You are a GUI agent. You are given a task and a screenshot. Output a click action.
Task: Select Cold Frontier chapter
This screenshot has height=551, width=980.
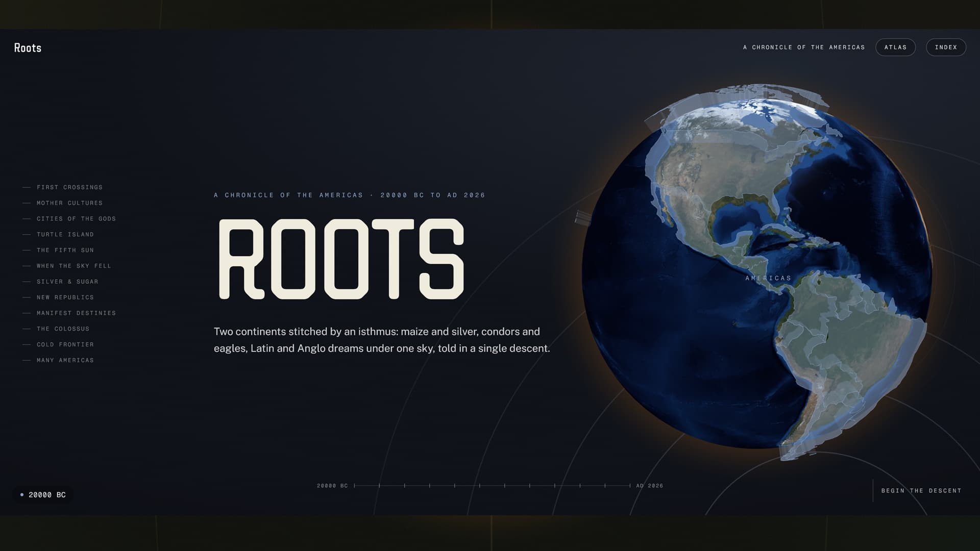pos(58,344)
